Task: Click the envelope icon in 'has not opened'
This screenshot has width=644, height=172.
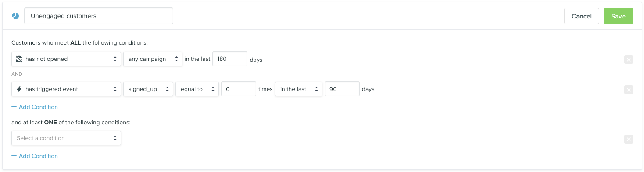Action: (19, 59)
